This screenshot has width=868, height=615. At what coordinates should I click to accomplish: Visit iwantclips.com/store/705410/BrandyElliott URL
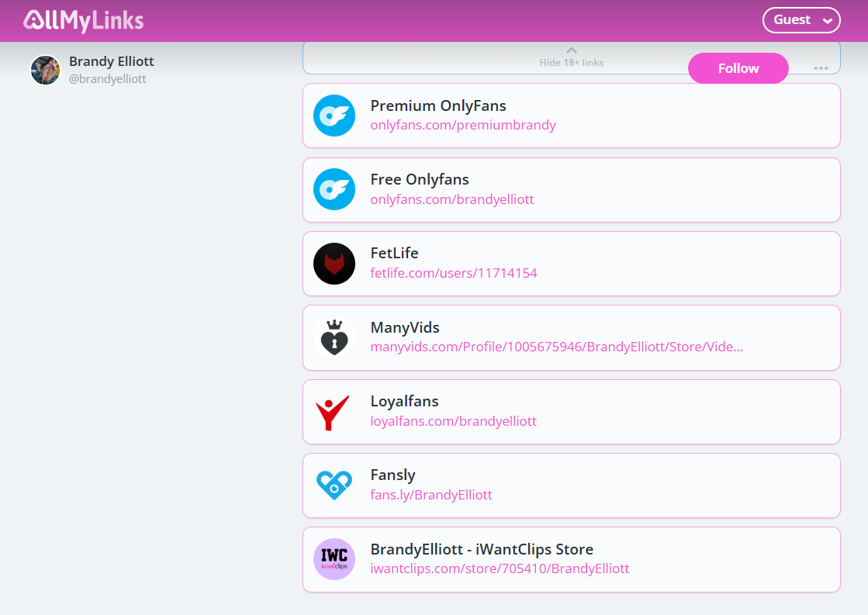[500, 568]
